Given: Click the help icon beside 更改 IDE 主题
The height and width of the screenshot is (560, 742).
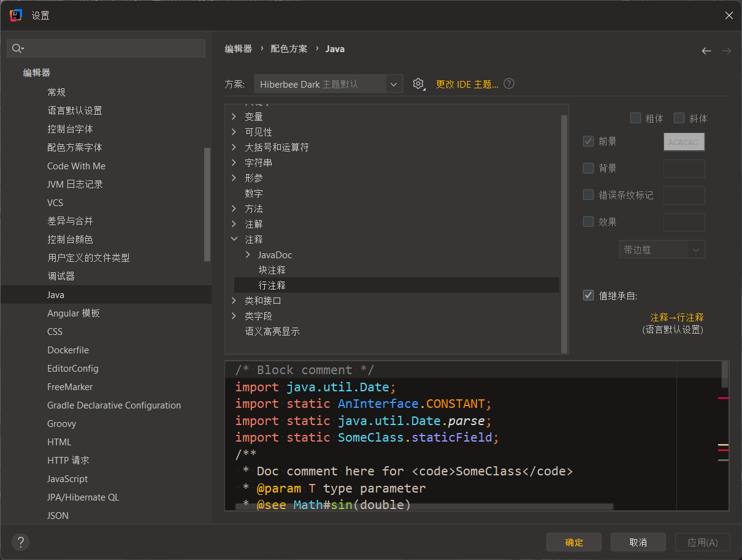Looking at the screenshot, I should click(x=508, y=83).
